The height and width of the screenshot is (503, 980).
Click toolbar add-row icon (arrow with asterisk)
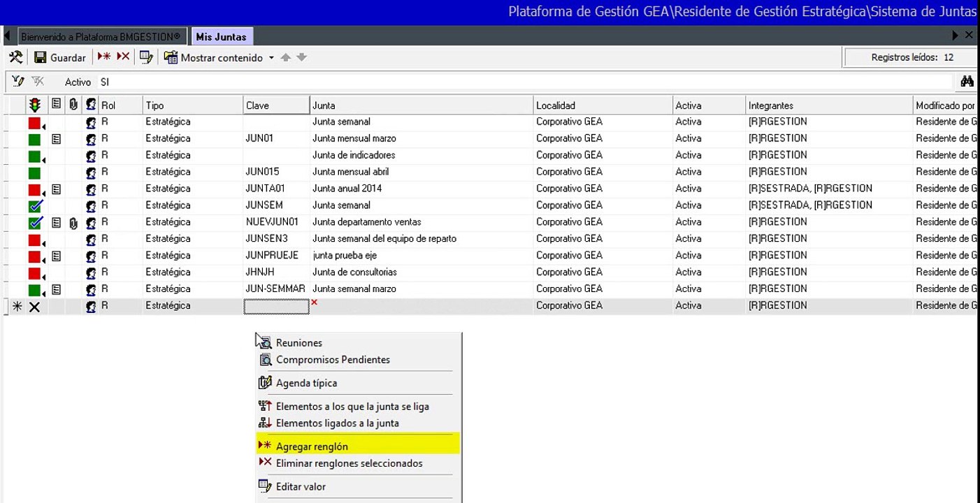point(104,57)
